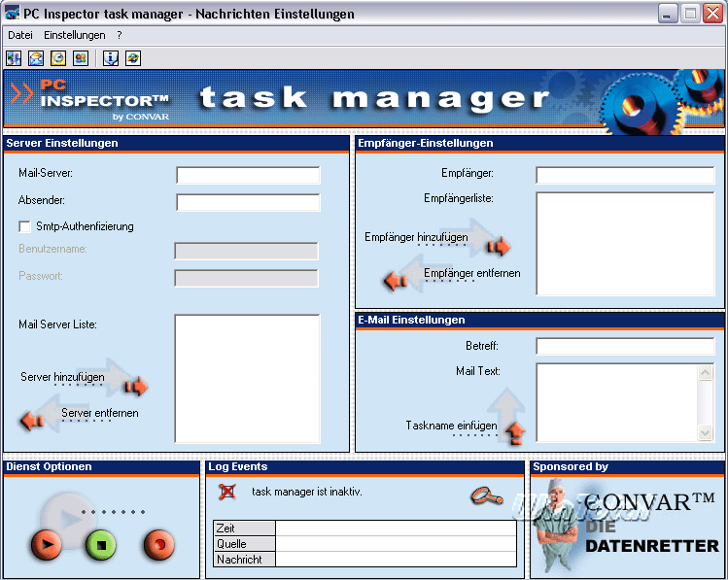Click the Passwort input field
Viewport: 728px width, 580px height.
(x=247, y=279)
